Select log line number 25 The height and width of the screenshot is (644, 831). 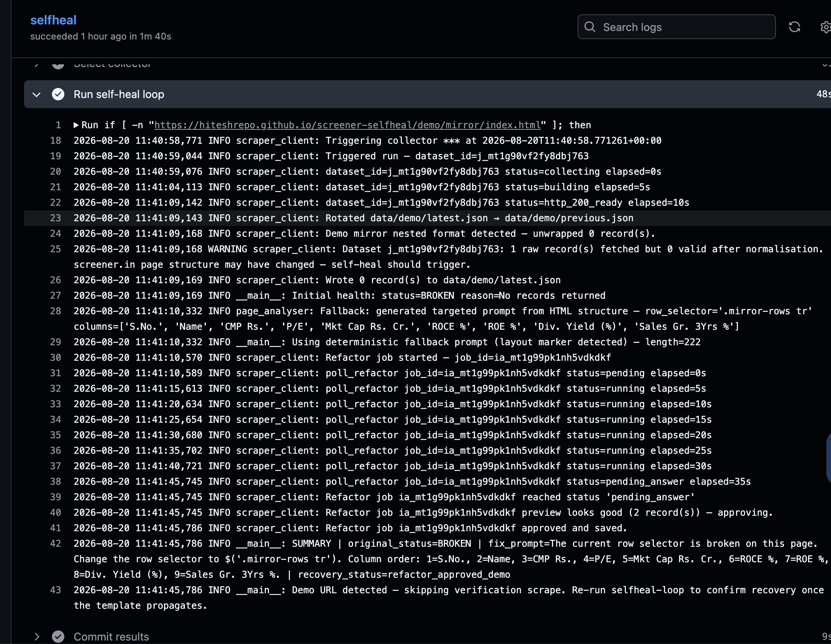coord(55,249)
